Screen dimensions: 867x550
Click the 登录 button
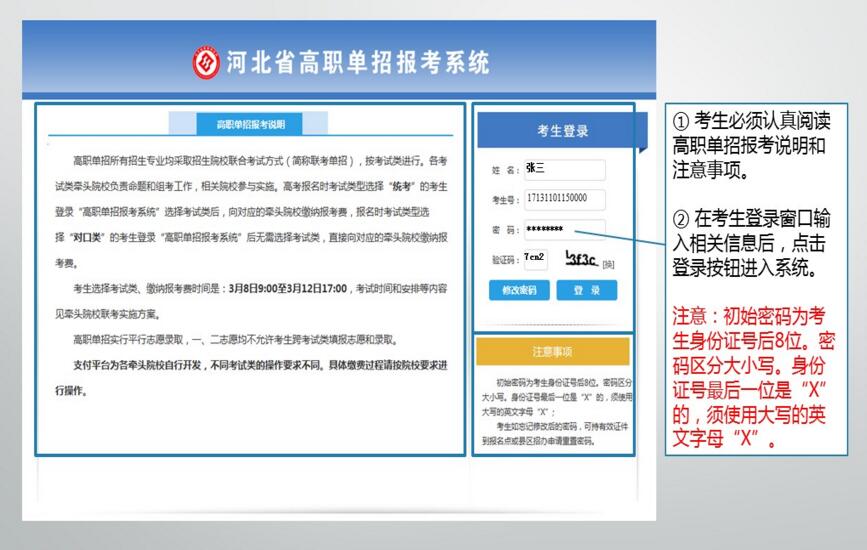pos(587,290)
